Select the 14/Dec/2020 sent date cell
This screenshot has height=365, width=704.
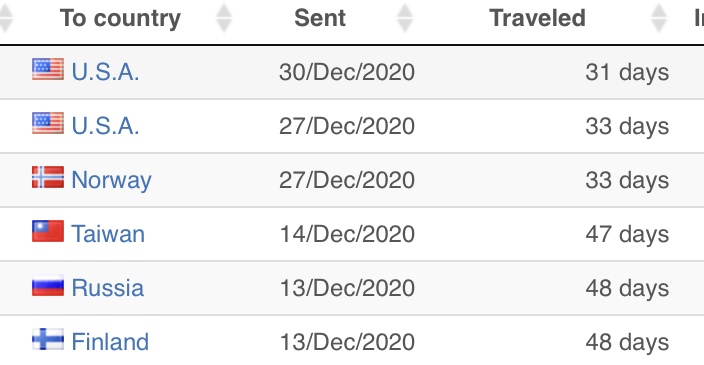pos(347,234)
